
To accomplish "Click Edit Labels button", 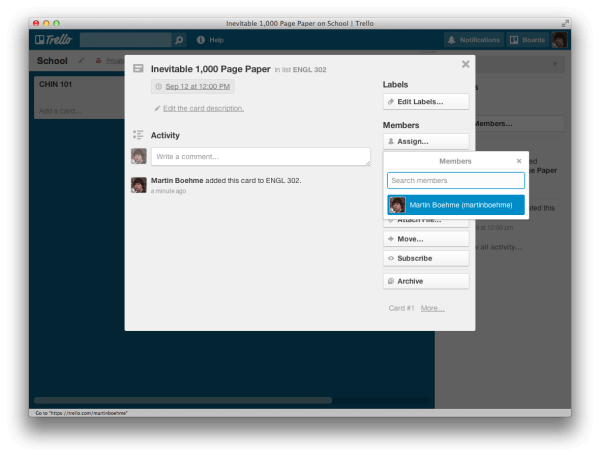I will (x=426, y=102).
